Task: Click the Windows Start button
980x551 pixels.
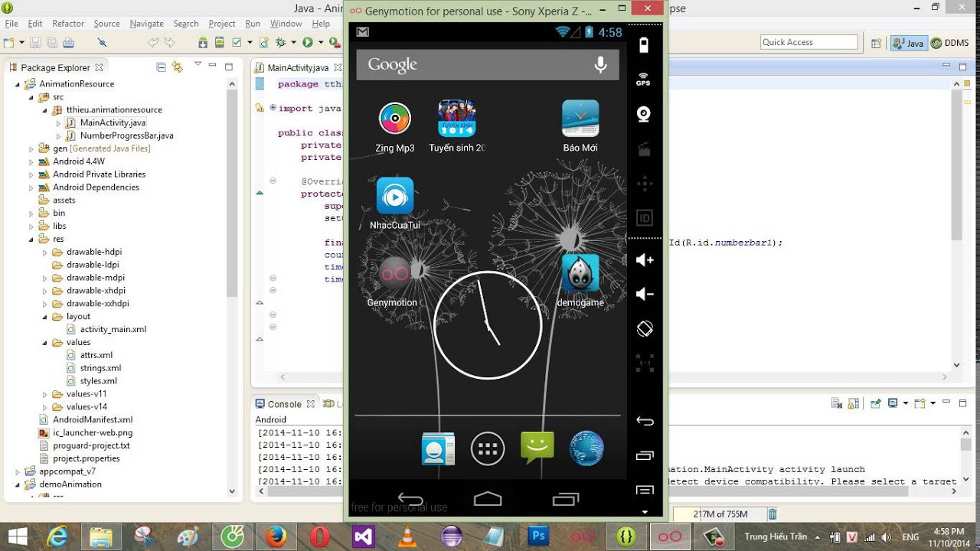Action: tap(17, 536)
